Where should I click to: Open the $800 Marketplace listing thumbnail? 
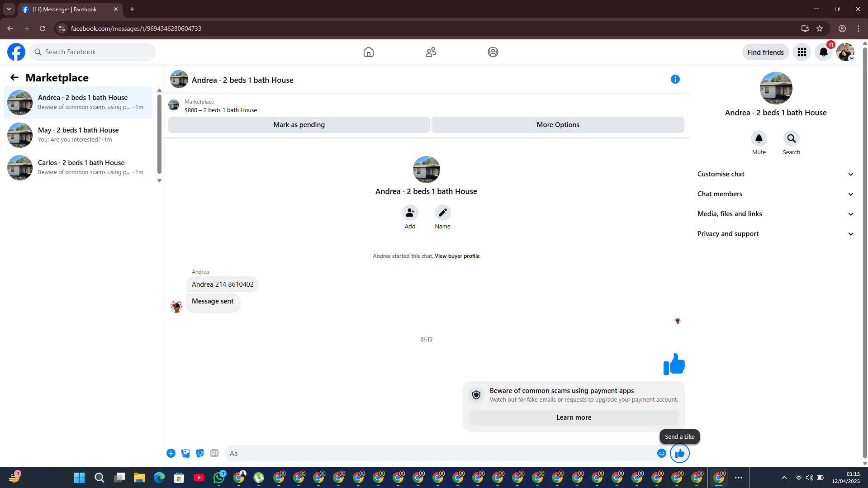coord(174,105)
